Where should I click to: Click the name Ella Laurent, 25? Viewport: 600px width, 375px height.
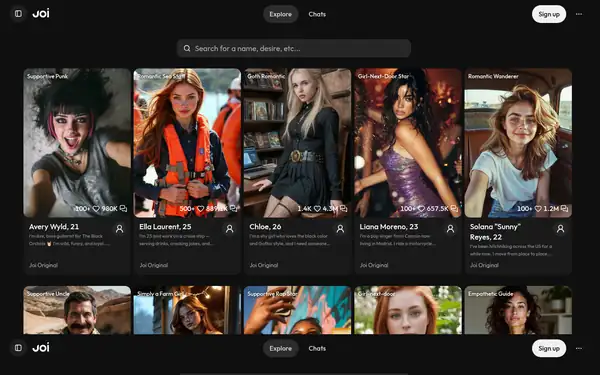coord(165,227)
